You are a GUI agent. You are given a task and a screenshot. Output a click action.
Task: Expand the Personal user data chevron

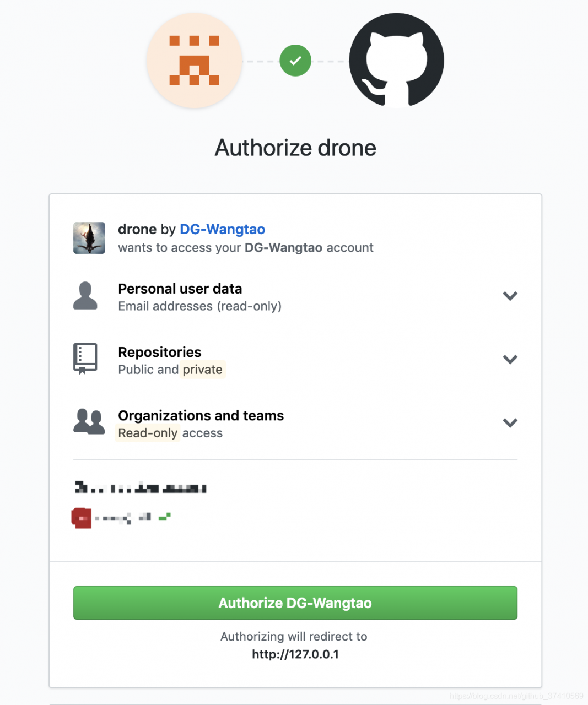click(510, 296)
